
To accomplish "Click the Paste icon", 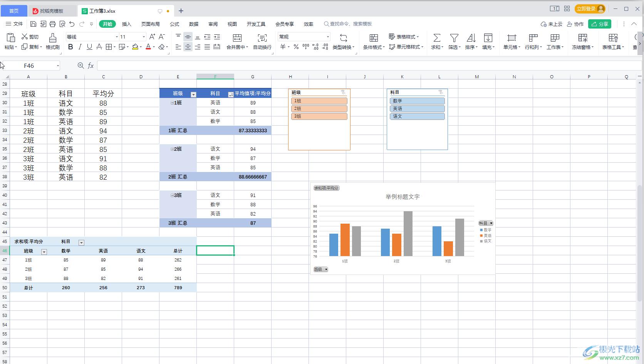I will pyautogui.click(x=11, y=37).
